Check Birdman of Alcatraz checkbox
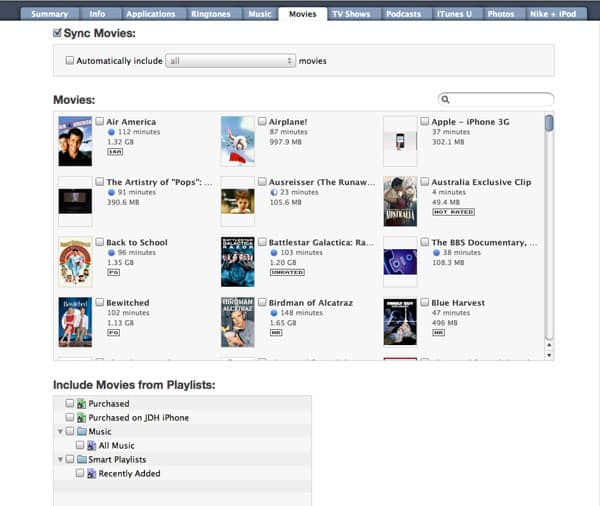Screen dimensions: 600x506 pos(262,302)
